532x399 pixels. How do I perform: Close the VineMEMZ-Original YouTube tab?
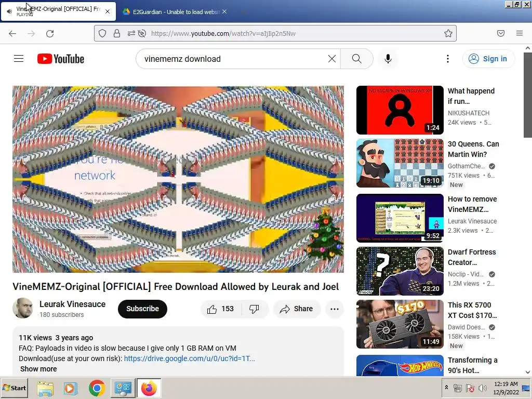point(108,11)
